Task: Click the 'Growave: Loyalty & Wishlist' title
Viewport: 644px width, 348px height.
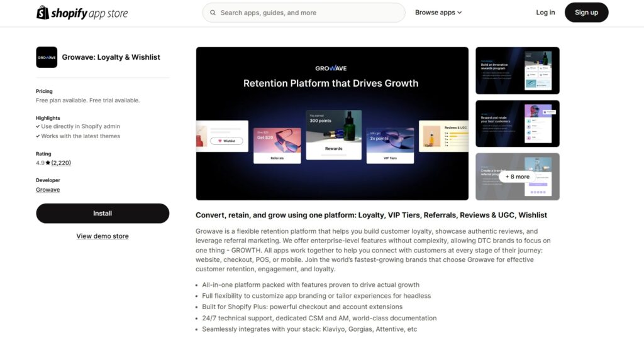Action: (111, 57)
